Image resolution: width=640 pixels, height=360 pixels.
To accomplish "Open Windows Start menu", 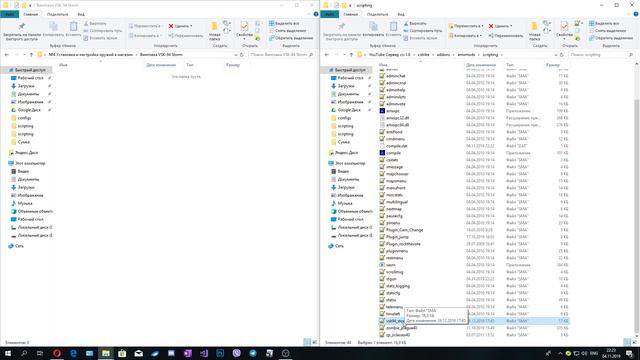I will (7, 353).
